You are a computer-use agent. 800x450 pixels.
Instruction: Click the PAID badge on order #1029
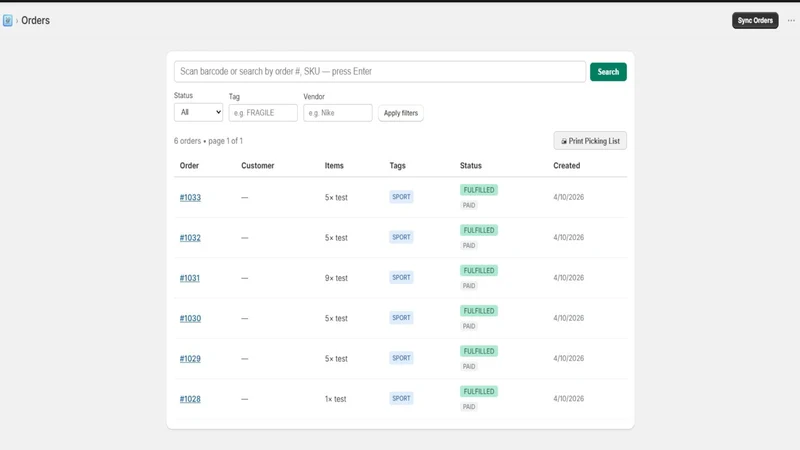(x=469, y=367)
